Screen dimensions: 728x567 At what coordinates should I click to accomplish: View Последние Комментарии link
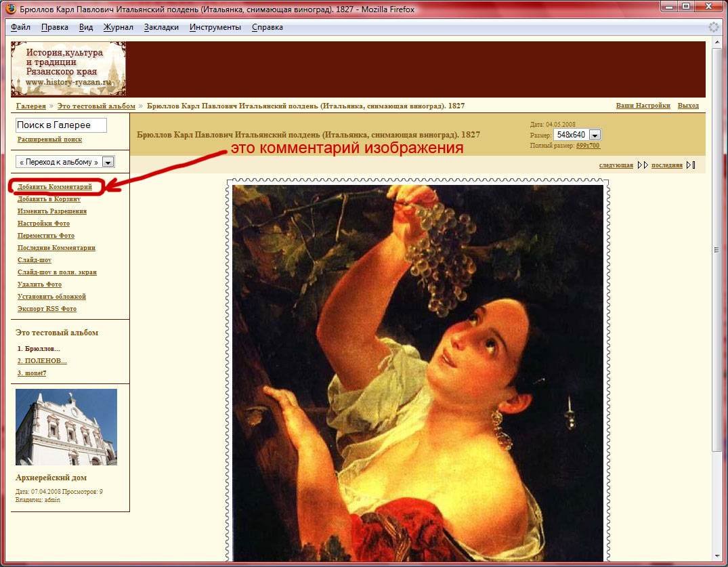pos(56,247)
